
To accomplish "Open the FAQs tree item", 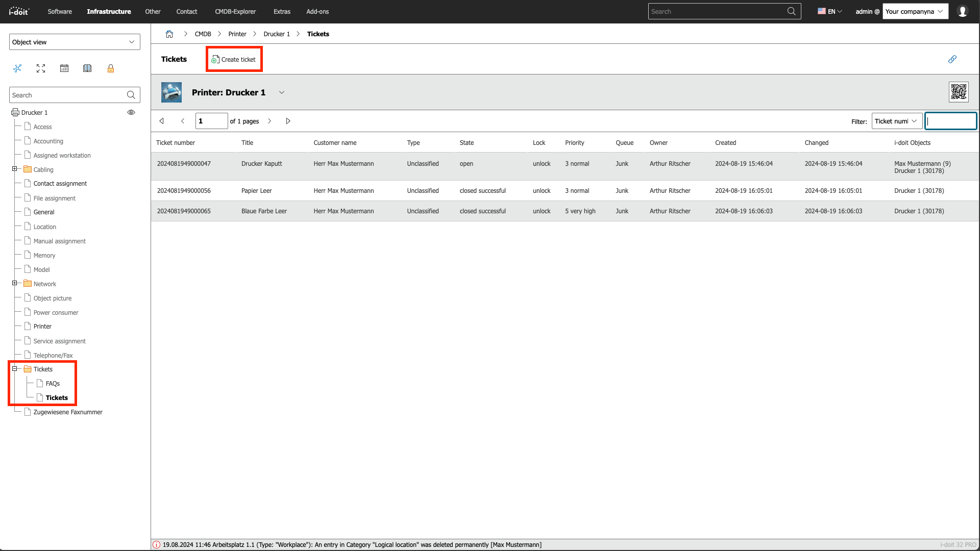I will (53, 384).
